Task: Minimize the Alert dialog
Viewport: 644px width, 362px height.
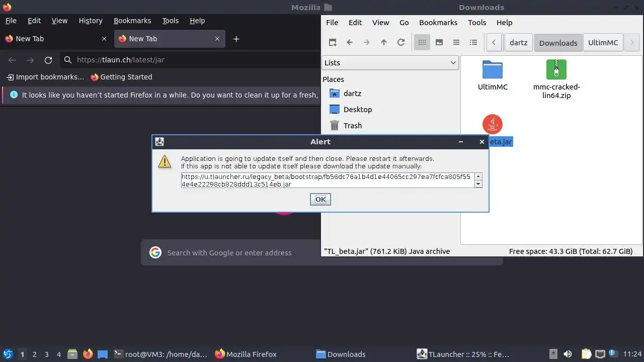Action: coord(460,142)
